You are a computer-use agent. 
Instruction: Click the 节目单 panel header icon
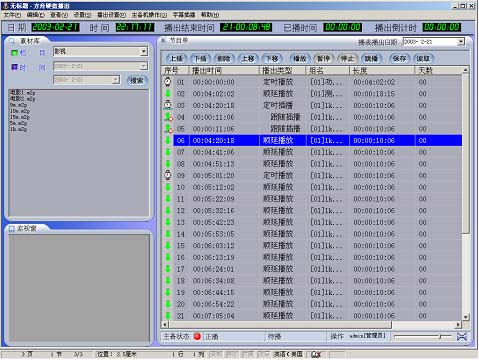[164, 40]
